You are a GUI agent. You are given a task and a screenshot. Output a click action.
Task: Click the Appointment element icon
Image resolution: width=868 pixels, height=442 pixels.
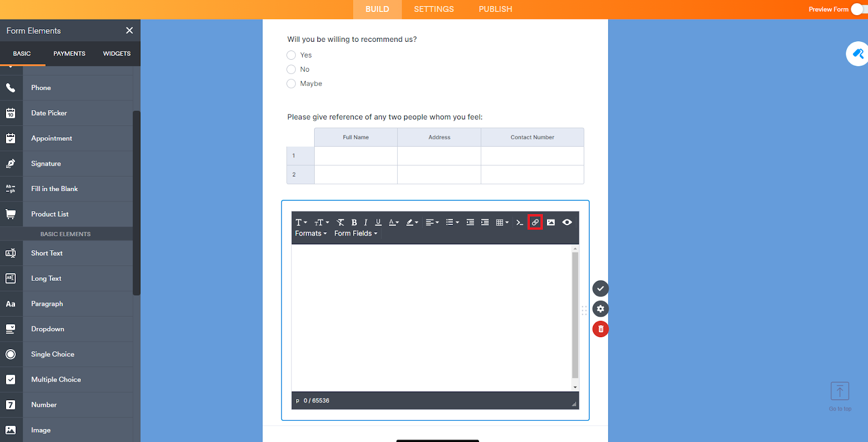pos(11,138)
